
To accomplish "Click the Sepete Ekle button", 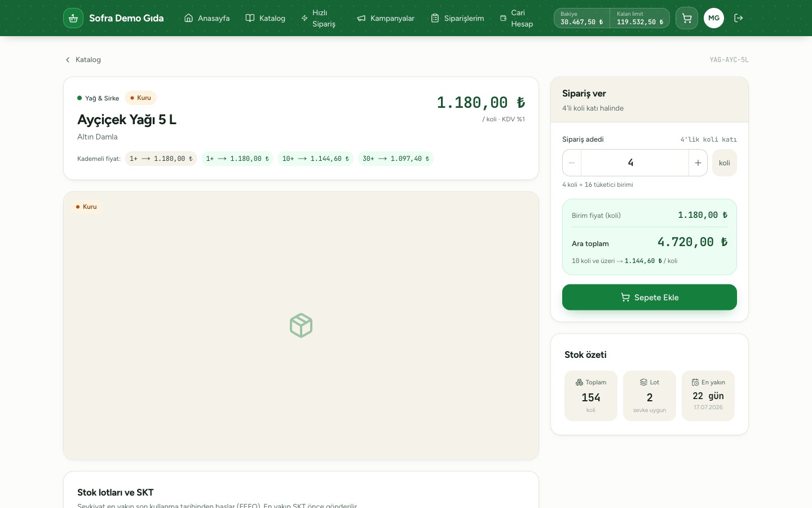I will [x=650, y=297].
